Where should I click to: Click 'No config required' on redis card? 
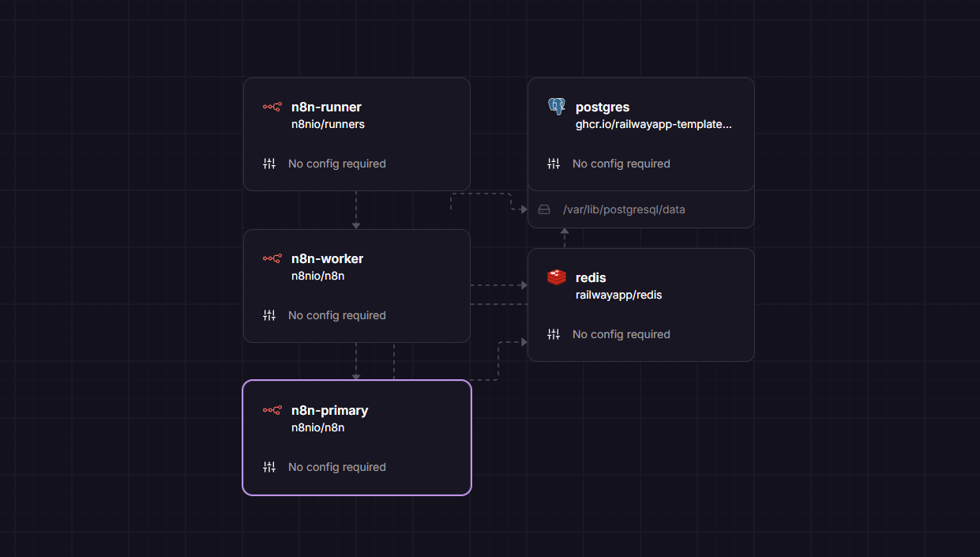point(621,334)
